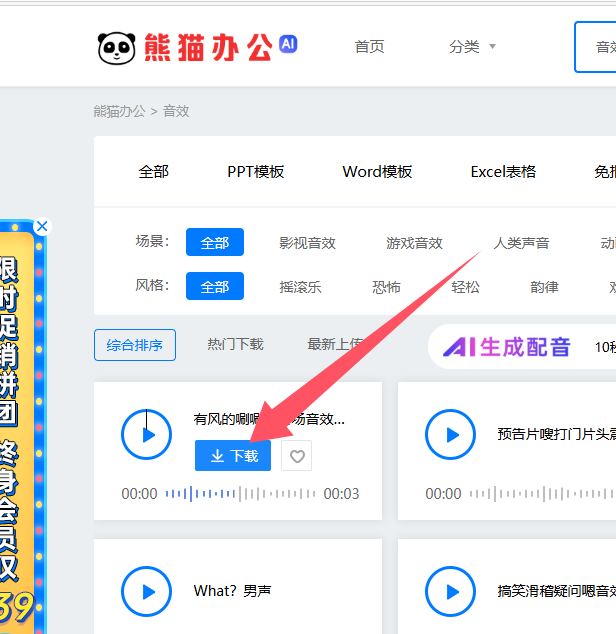Expand the 分类 dropdown menu
This screenshot has width=616, height=634.
472,47
